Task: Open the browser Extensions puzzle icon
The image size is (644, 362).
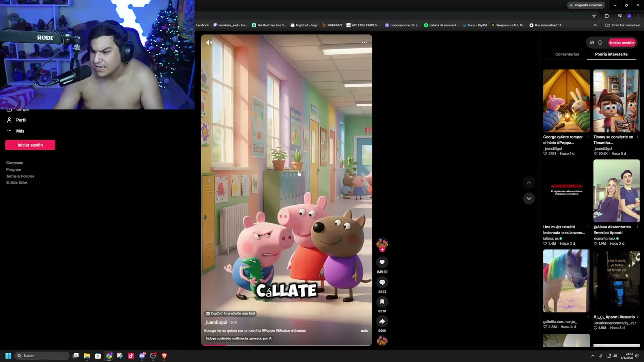Action: [606, 16]
